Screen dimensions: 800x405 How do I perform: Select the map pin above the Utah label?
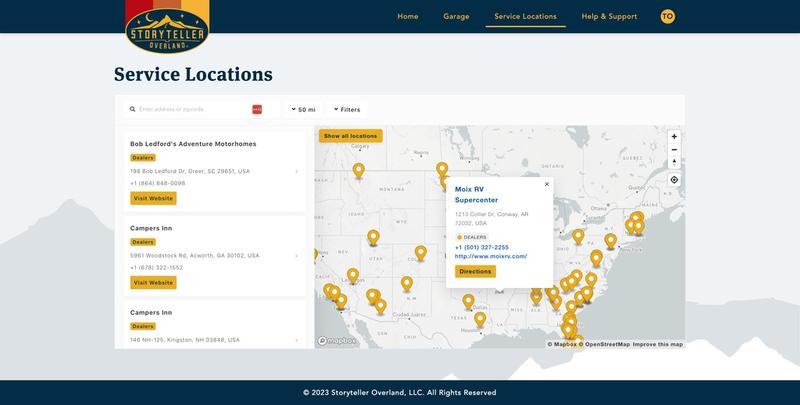point(373,238)
